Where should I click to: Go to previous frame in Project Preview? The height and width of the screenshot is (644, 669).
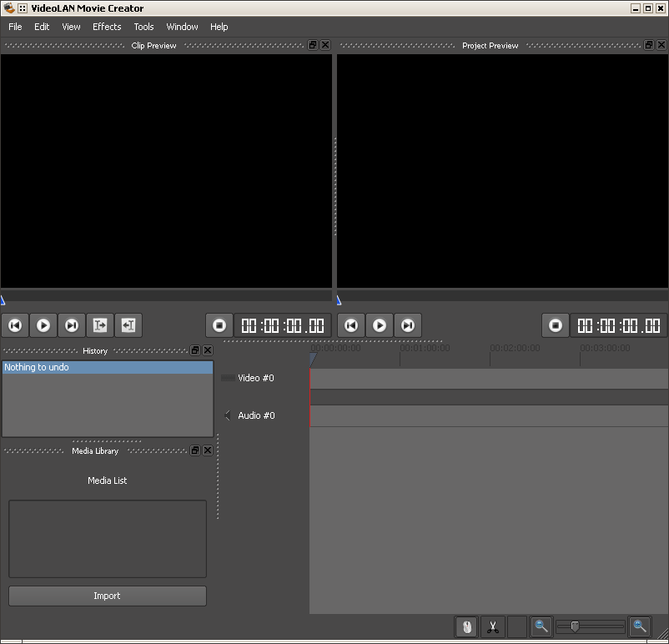click(351, 325)
